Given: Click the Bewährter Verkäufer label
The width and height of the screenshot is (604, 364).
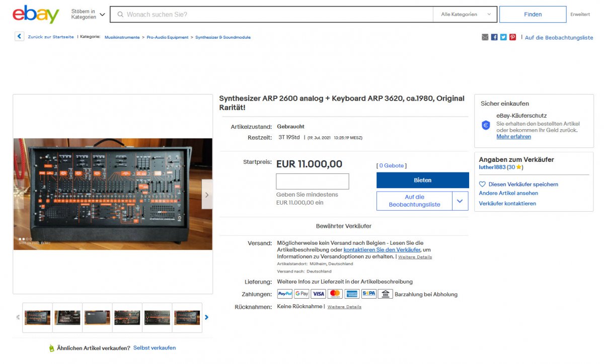Looking at the screenshot, I should pos(344,226).
